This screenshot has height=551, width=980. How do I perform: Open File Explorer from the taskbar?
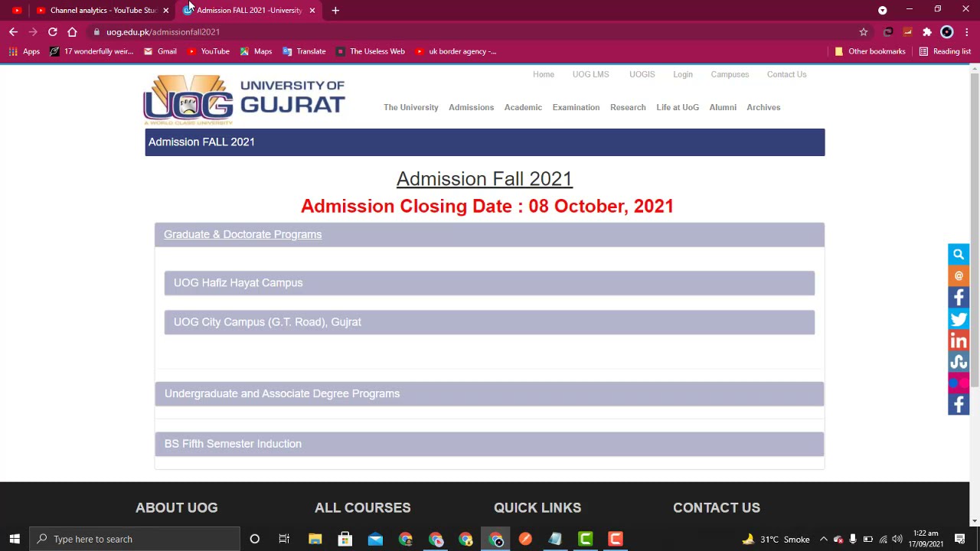[x=315, y=539]
